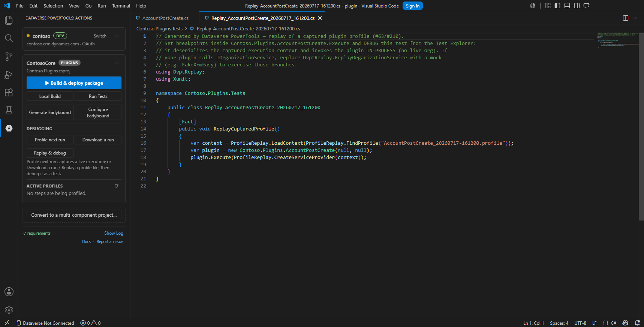Click the Report an issue link
Viewport: 644px width, 327px height.
pyautogui.click(x=110, y=241)
